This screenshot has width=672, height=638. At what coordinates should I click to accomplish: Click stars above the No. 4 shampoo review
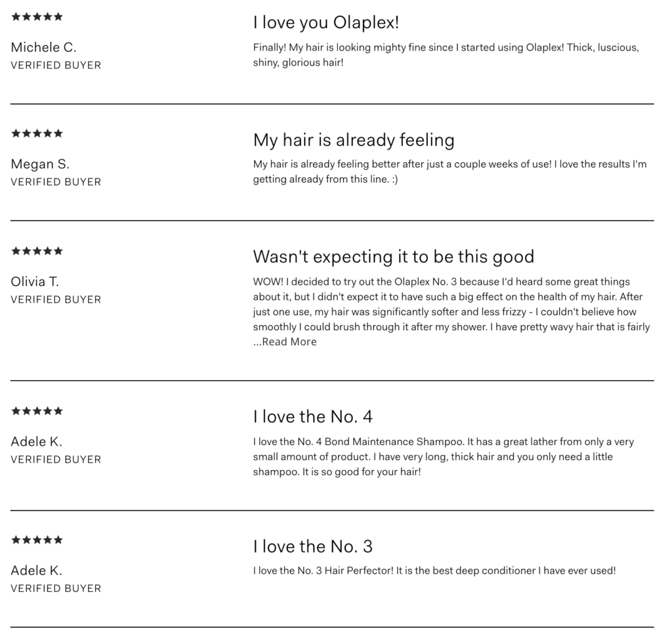37,411
